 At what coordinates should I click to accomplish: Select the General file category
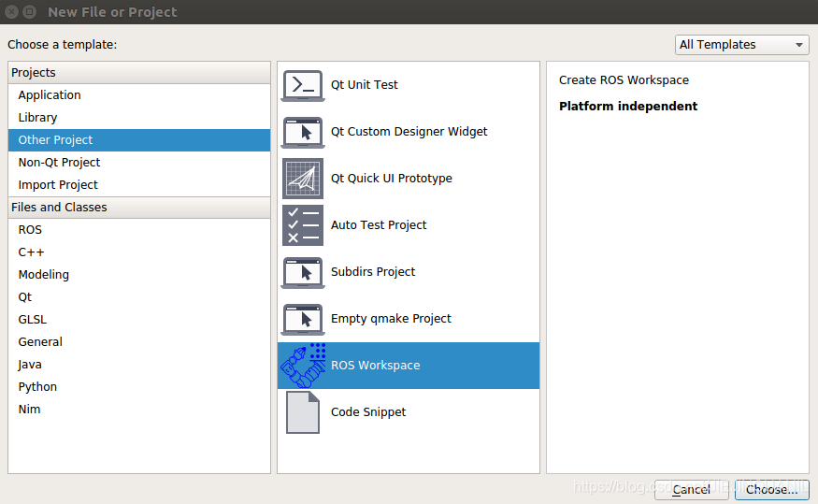139,341
